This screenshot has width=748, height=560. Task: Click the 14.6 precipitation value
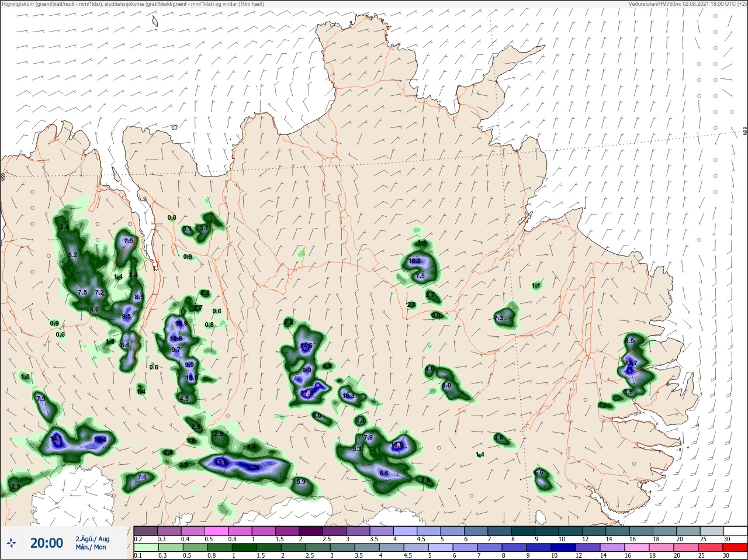pos(306,346)
